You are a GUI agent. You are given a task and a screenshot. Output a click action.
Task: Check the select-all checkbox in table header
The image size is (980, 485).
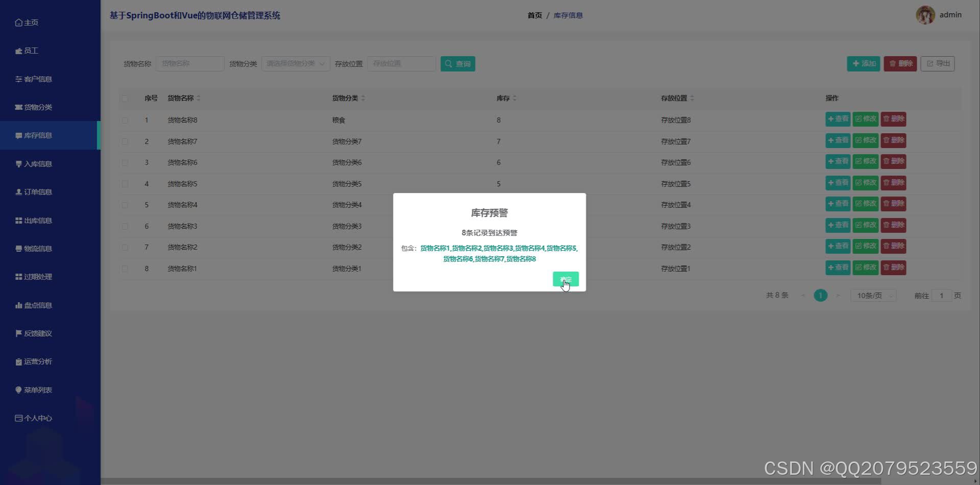coord(125,98)
